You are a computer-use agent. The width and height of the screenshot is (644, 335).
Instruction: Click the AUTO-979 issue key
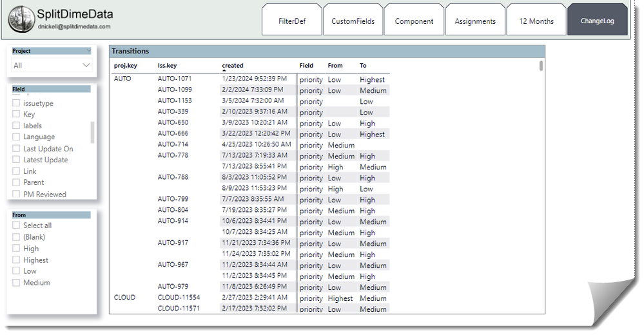pyautogui.click(x=173, y=286)
